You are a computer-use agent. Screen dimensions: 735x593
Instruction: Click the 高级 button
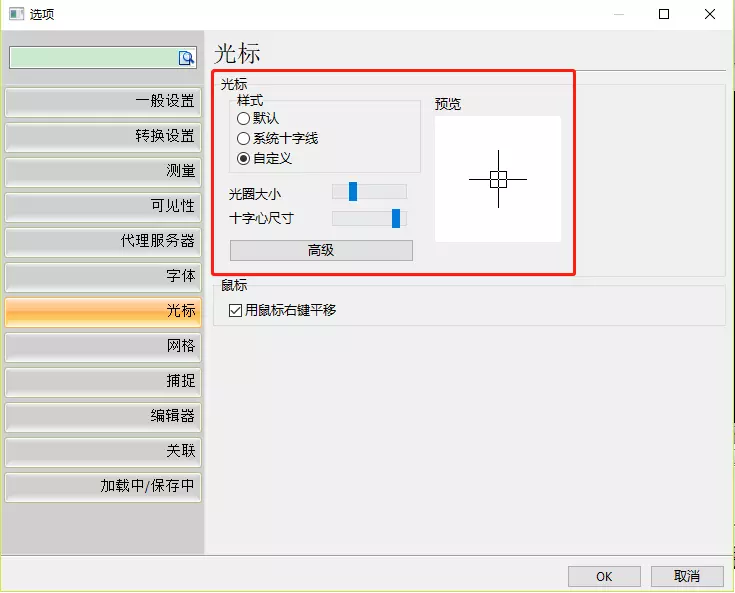(321, 250)
